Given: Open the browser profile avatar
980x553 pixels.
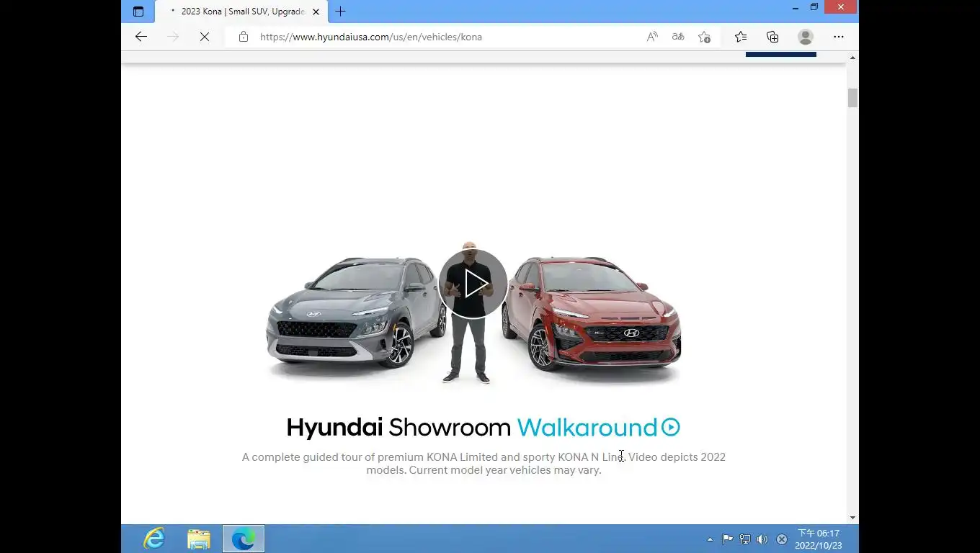Looking at the screenshot, I should 806,37.
